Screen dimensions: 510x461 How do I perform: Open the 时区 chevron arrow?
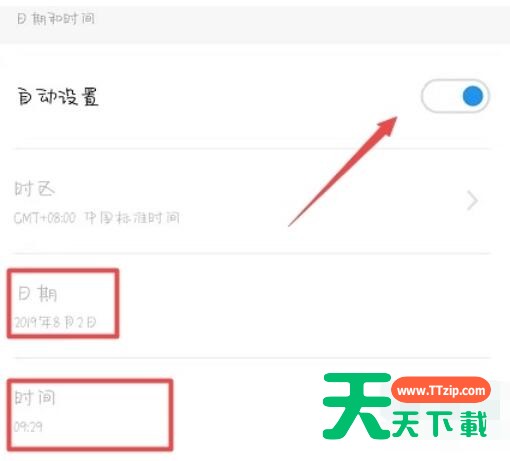(x=472, y=201)
